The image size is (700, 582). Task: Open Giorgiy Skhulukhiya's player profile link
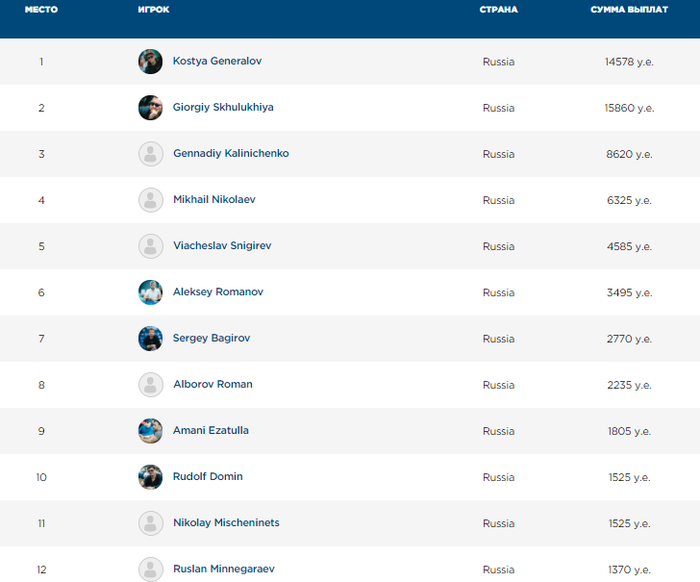coord(223,108)
